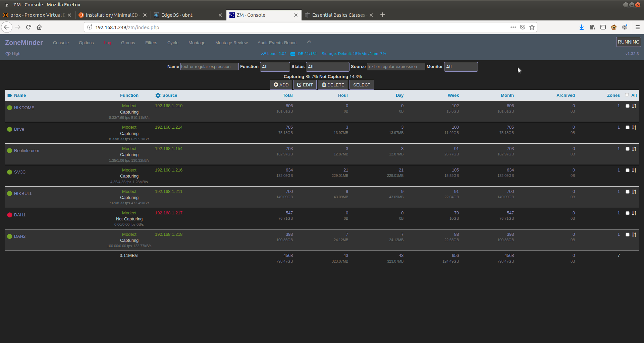Tick the checkbox for Reolinkzoom monitor
644x343 pixels.
click(x=628, y=149)
